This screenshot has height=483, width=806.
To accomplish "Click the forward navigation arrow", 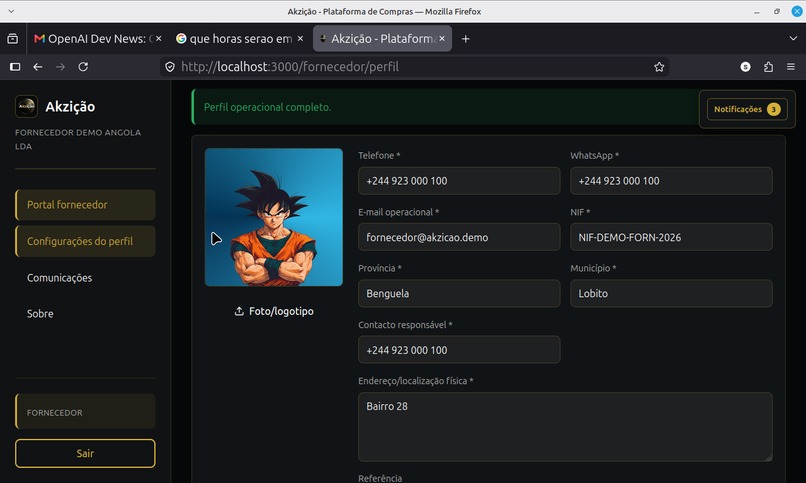I will (x=60, y=67).
